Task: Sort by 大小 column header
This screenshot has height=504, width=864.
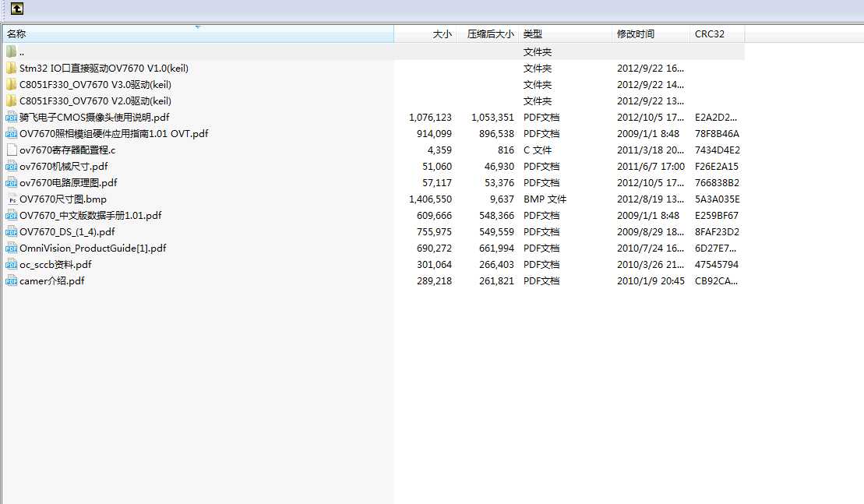Action: click(425, 34)
